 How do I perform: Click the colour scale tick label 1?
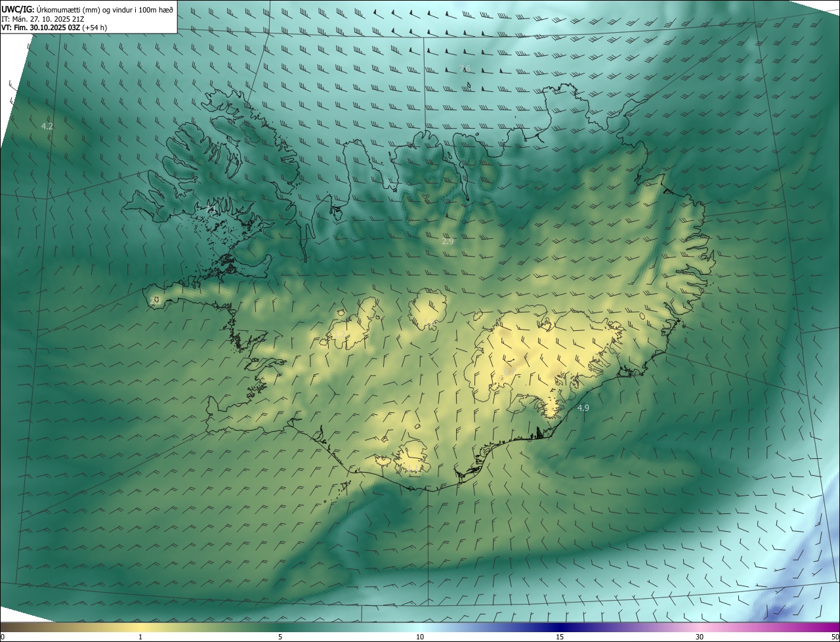[x=140, y=637]
